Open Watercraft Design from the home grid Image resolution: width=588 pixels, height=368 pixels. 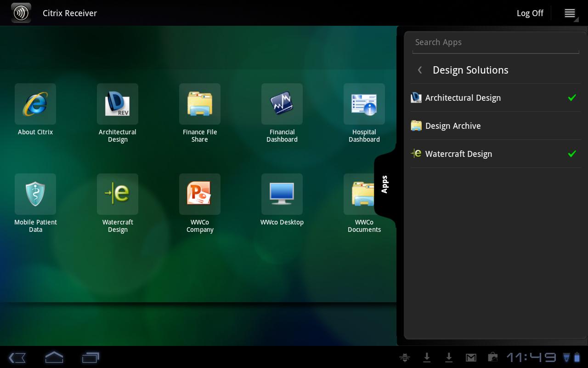click(x=118, y=194)
